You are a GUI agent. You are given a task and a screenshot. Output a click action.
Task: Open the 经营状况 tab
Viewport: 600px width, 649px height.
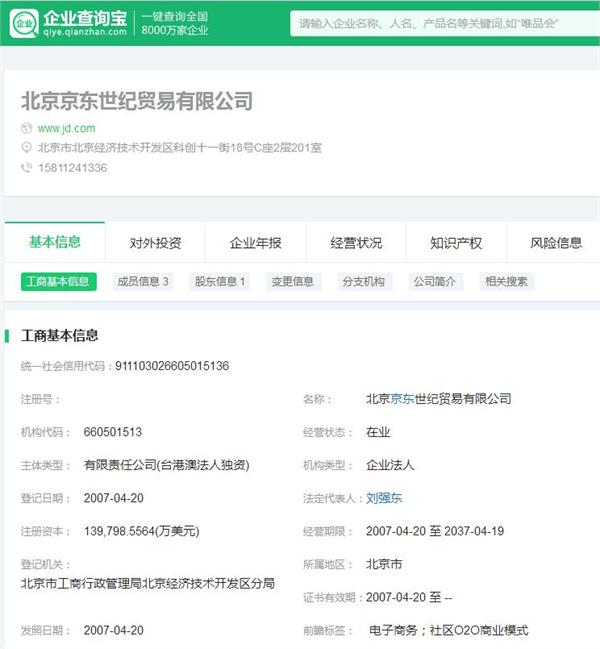point(356,243)
